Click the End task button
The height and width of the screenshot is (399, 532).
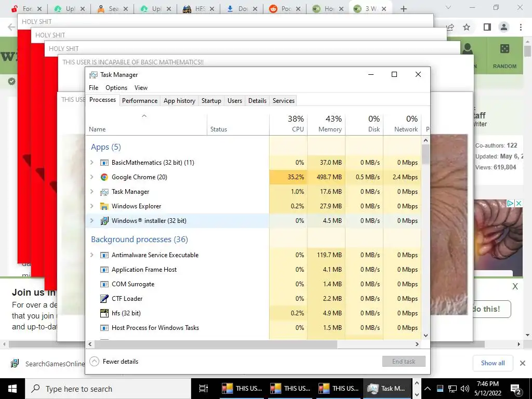[404, 362]
